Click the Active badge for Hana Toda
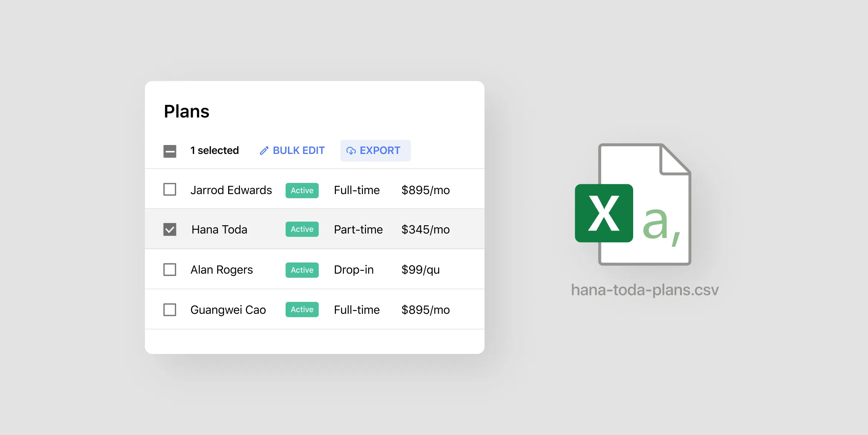 [x=302, y=229]
